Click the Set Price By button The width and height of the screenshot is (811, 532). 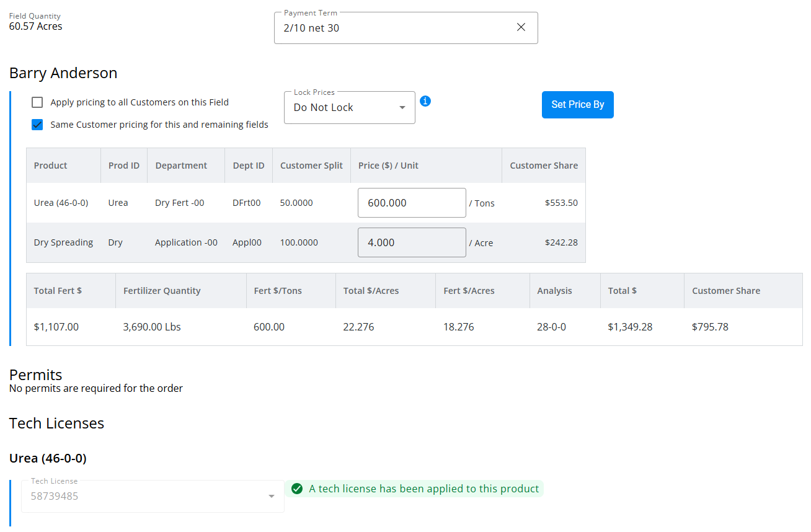[577, 105]
